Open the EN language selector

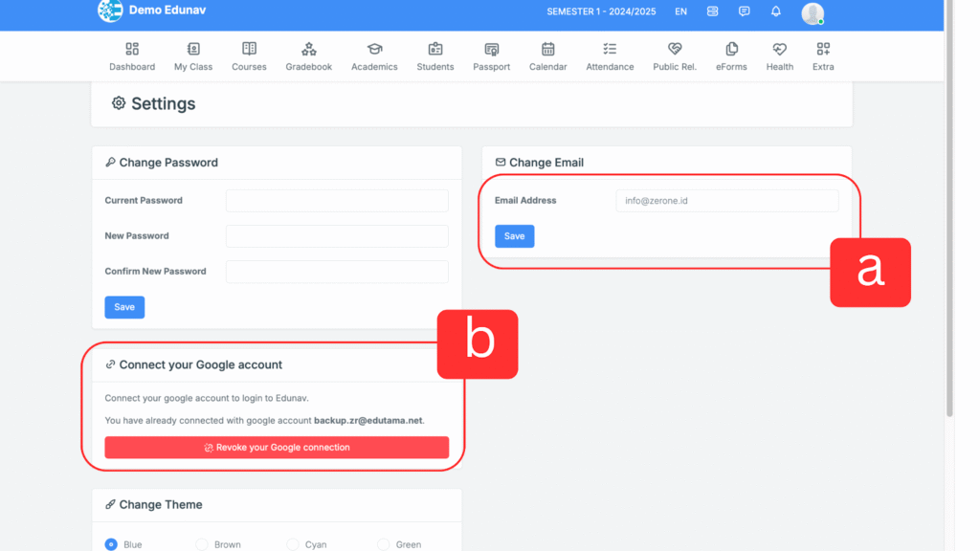click(680, 11)
